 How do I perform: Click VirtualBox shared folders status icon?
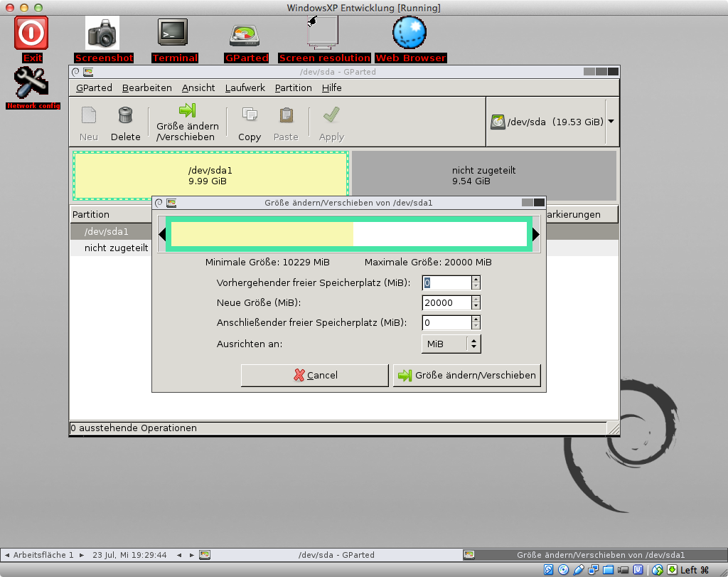[x=609, y=570]
